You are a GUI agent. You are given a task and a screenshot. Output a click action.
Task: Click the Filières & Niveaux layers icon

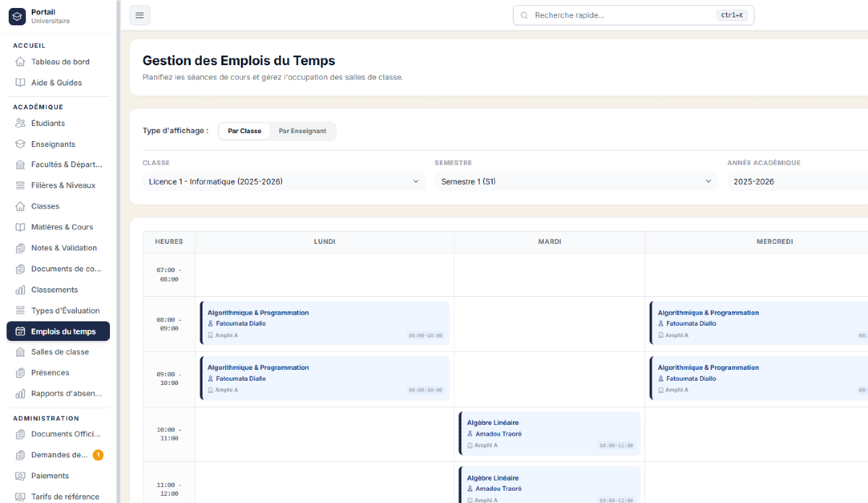pyautogui.click(x=20, y=185)
